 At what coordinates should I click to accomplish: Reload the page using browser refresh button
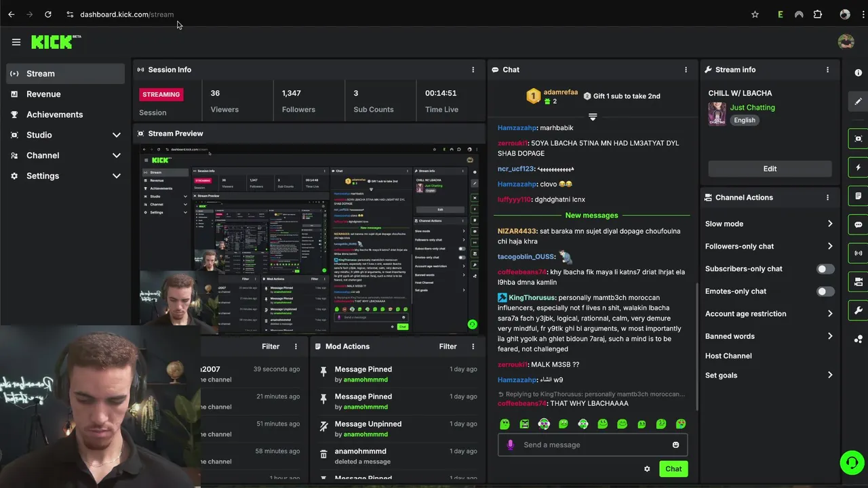coord(47,14)
